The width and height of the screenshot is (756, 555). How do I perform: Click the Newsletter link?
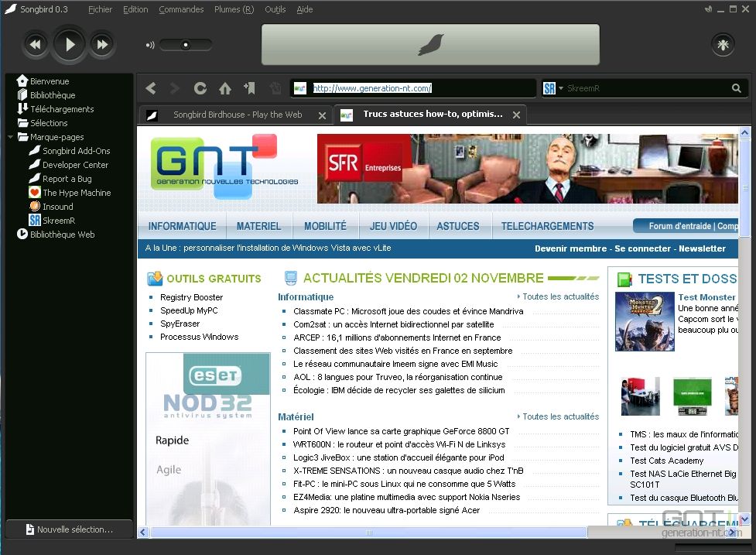[x=702, y=248]
